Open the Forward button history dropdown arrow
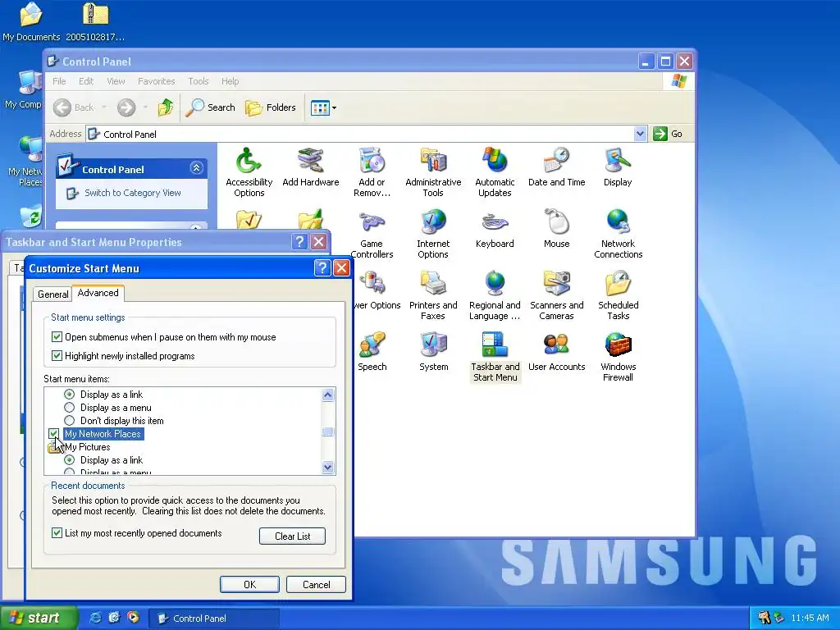Screen dimensions: 840x630 145,107
